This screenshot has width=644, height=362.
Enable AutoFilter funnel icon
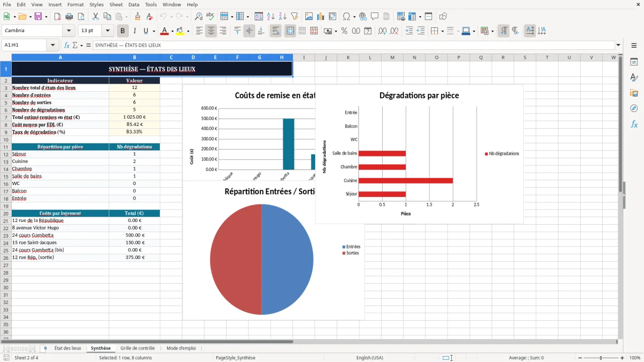click(x=294, y=17)
